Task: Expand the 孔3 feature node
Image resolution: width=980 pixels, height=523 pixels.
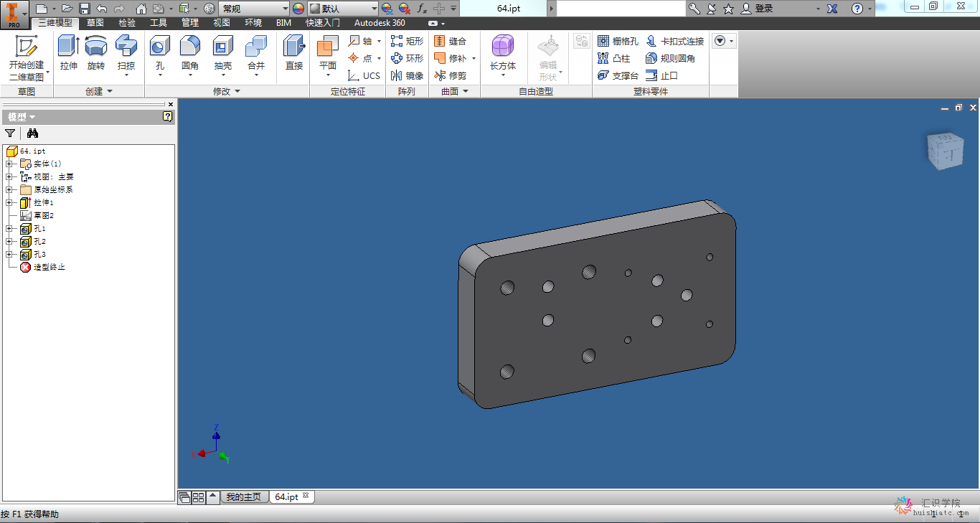Action: 9,254
